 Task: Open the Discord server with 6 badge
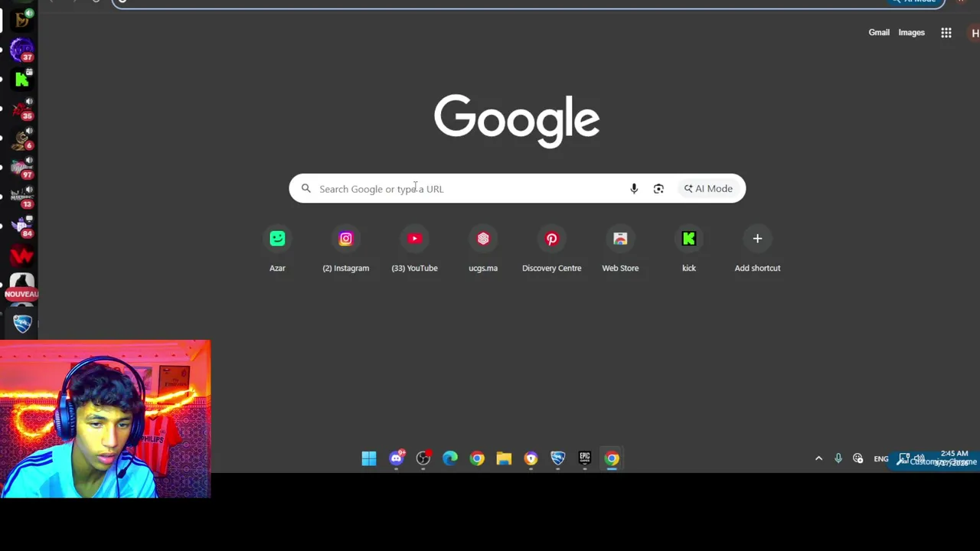[x=22, y=139]
